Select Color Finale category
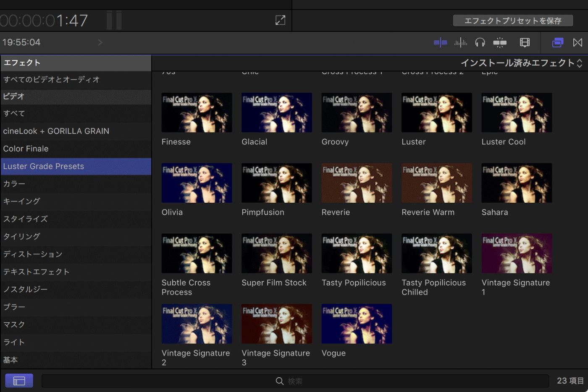The image size is (588, 392). pos(76,149)
